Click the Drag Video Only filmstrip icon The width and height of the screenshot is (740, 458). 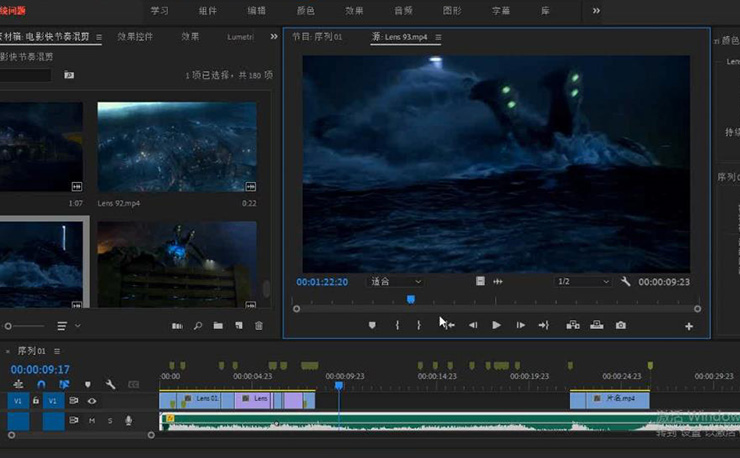pos(480,281)
